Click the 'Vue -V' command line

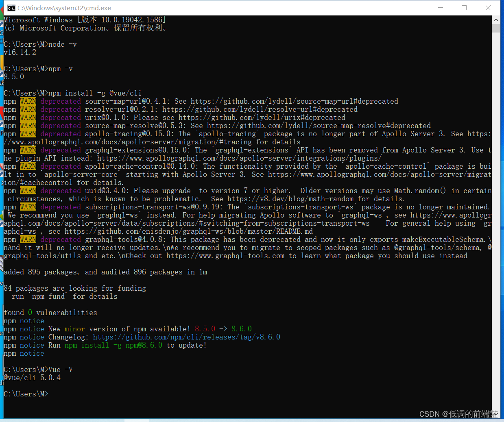pyautogui.click(x=38, y=370)
